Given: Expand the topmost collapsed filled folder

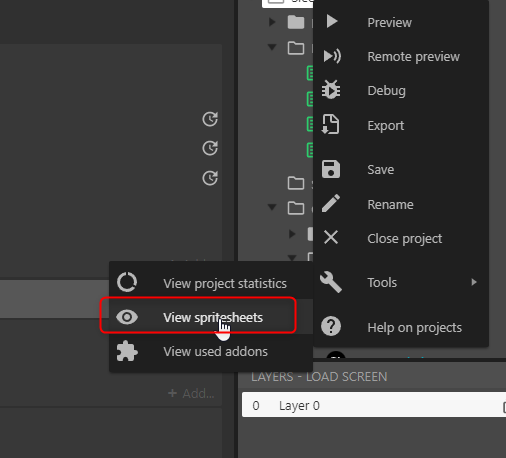Looking at the screenshot, I should click(272, 22).
